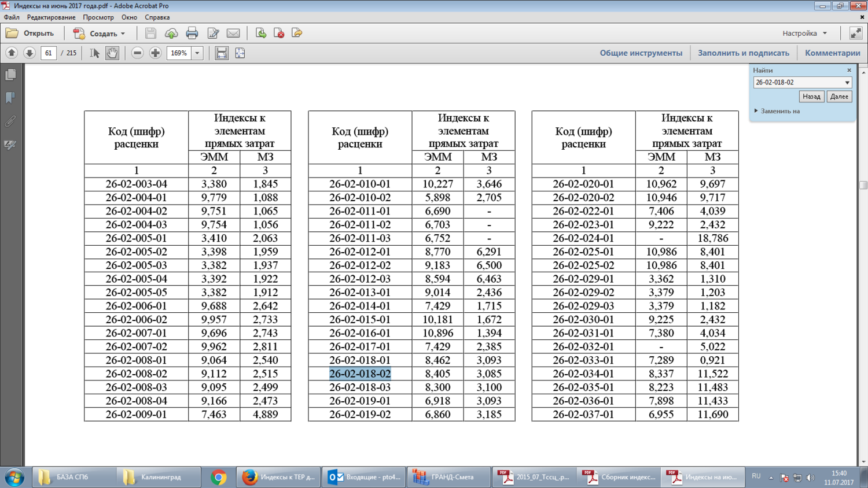Click the page number field showing 61
The image size is (868, 488).
point(49,53)
